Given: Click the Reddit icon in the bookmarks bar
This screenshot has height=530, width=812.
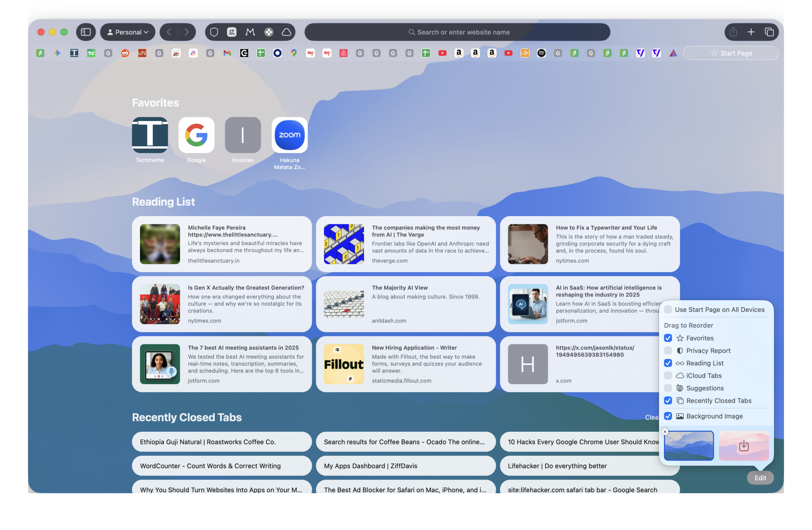Looking at the screenshot, I should pyautogui.click(x=125, y=53).
